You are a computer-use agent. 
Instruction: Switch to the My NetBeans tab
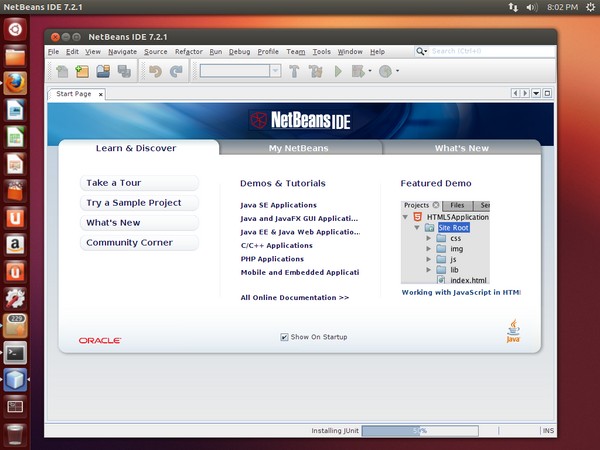point(299,148)
